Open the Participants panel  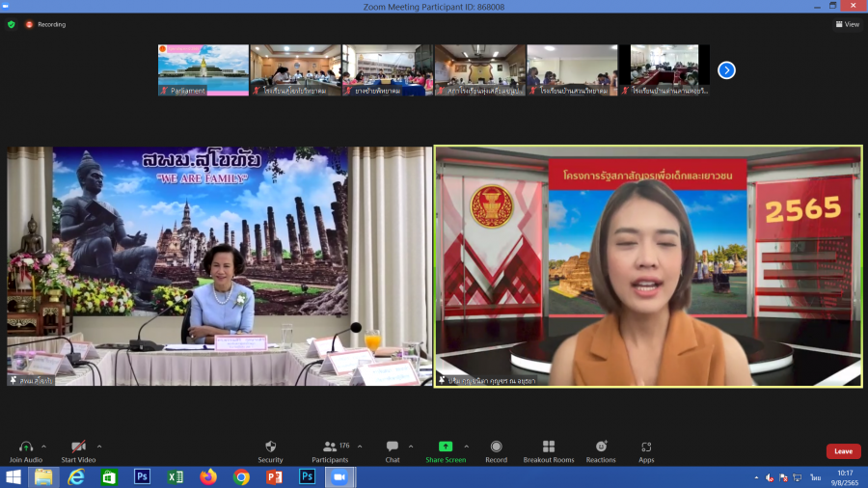330,450
